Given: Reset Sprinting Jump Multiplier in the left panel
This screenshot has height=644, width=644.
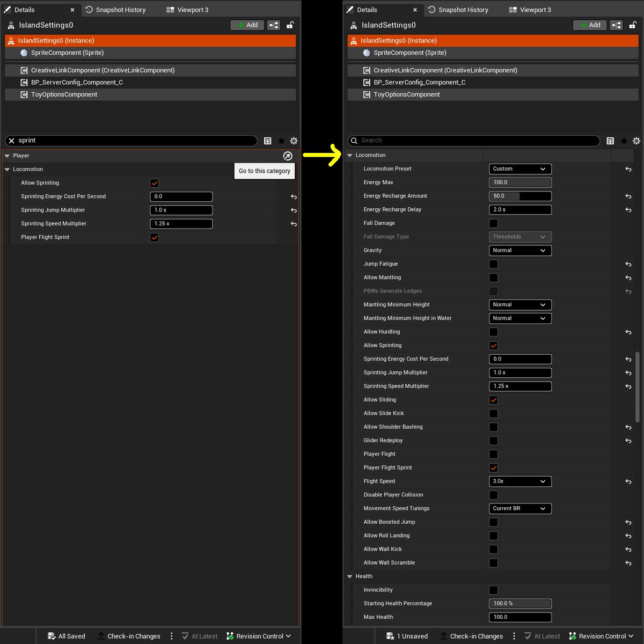Looking at the screenshot, I should click(x=294, y=210).
